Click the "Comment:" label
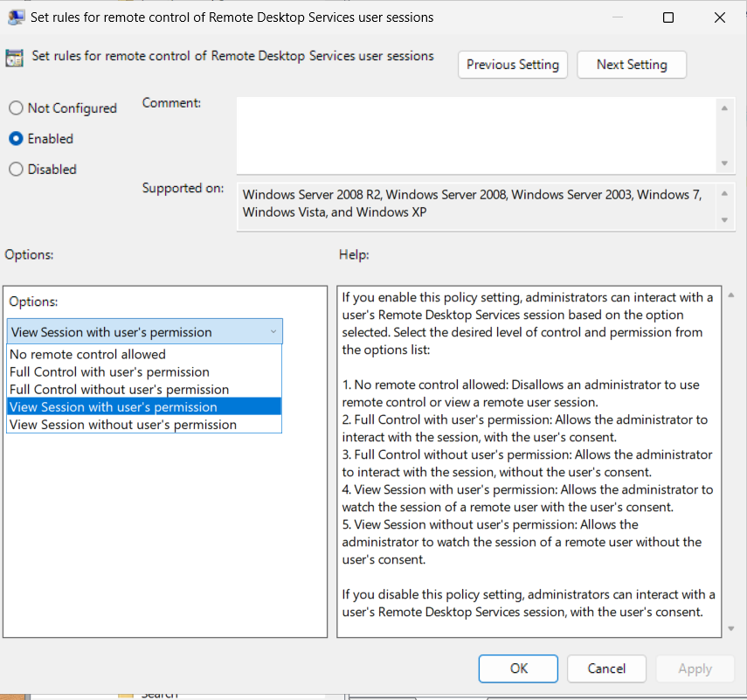This screenshot has height=700, width=747. click(171, 103)
